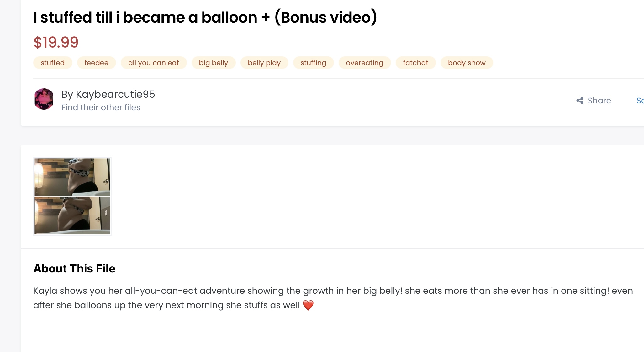Click the $19.99 price
Image resolution: width=644 pixels, height=352 pixels.
pyautogui.click(x=56, y=42)
